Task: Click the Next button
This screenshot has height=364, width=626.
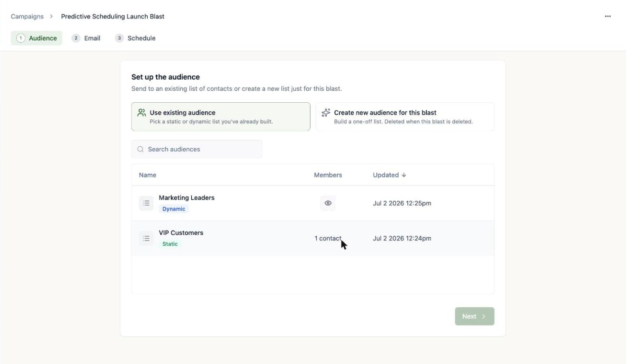Action: (474, 316)
